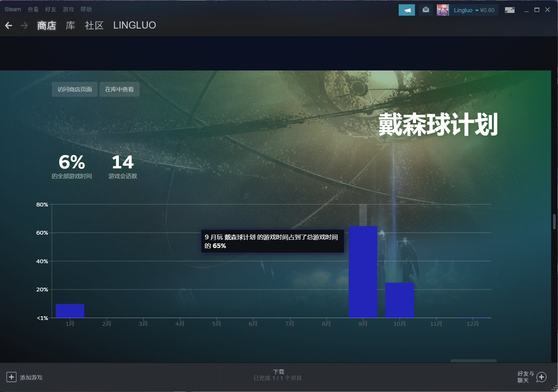Open 好友与聊天 chat icon
This screenshot has width=558, height=392.
(541, 377)
